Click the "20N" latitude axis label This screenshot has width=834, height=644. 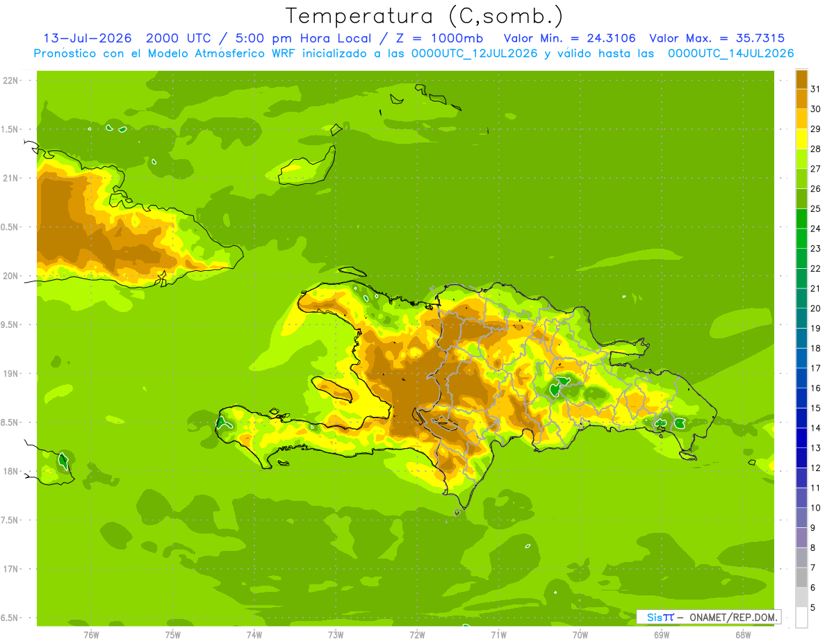[11, 276]
